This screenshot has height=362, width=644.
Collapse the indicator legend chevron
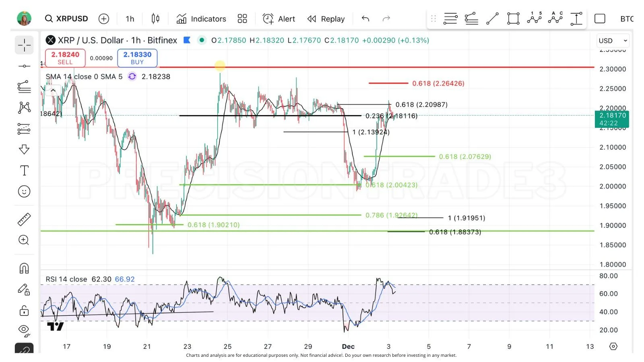[x=53, y=90]
